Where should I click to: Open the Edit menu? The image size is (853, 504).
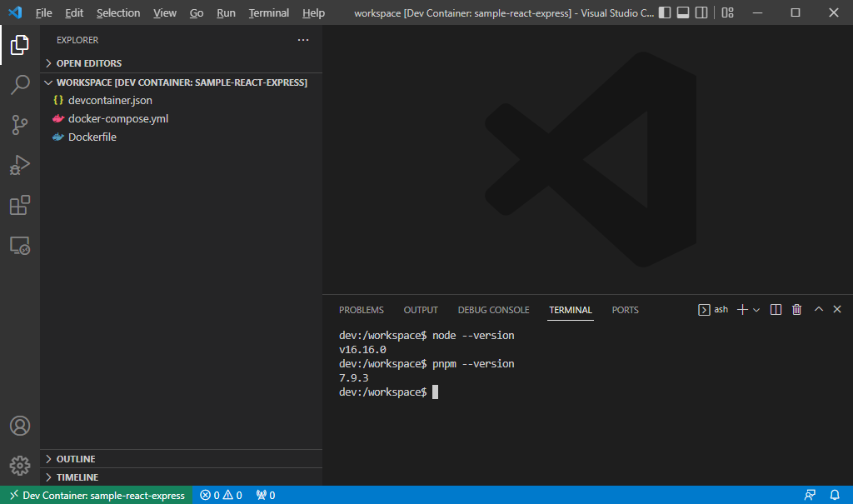(74, 12)
